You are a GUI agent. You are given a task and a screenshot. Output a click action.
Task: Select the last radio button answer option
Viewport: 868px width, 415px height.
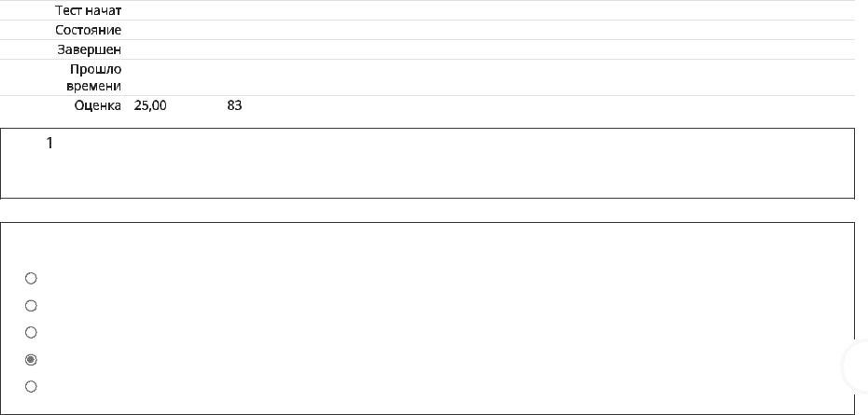click(31, 386)
